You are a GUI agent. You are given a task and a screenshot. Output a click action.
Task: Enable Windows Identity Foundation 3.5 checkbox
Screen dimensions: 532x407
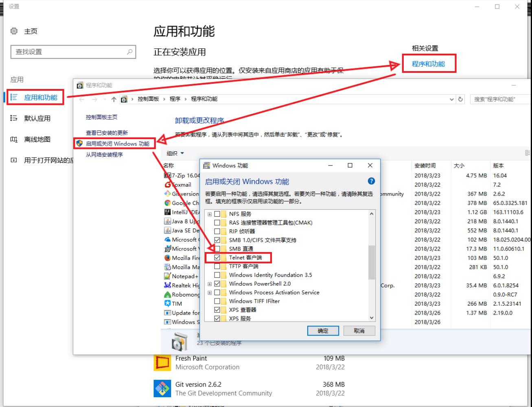pyautogui.click(x=217, y=275)
